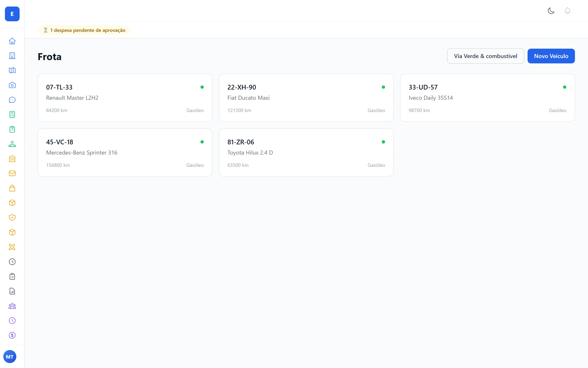Image resolution: width=588 pixels, height=368 pixels.
Task: Open the pending expense approval notice
Action: click(x=84, y=30)
